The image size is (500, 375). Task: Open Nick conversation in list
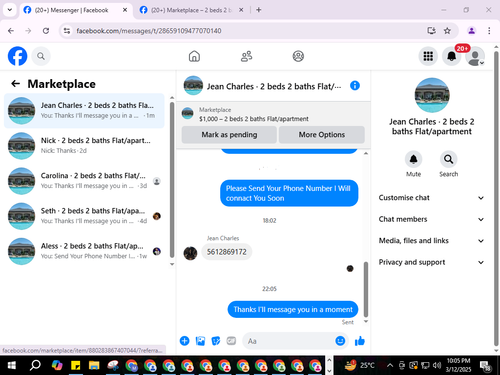coord(84,146)
